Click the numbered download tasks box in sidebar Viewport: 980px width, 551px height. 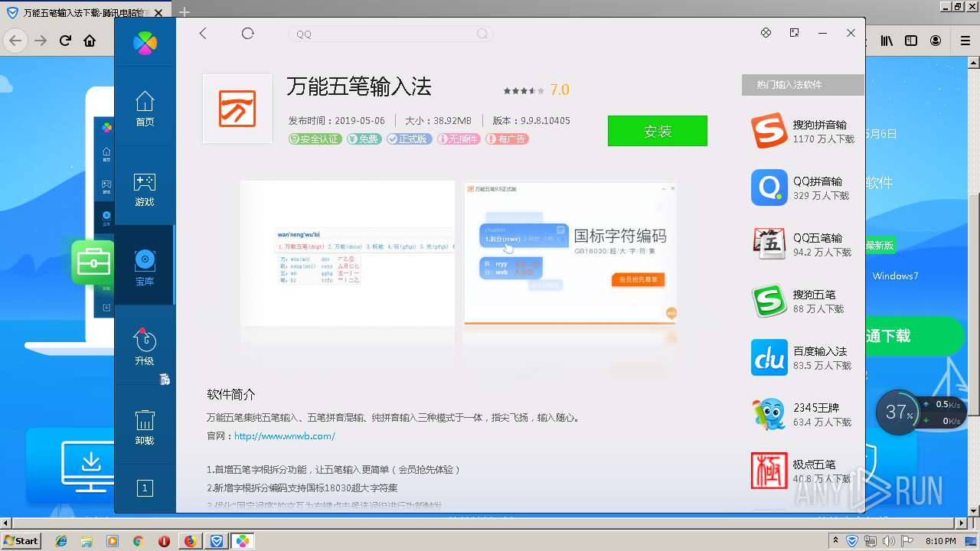coord(145,488)
